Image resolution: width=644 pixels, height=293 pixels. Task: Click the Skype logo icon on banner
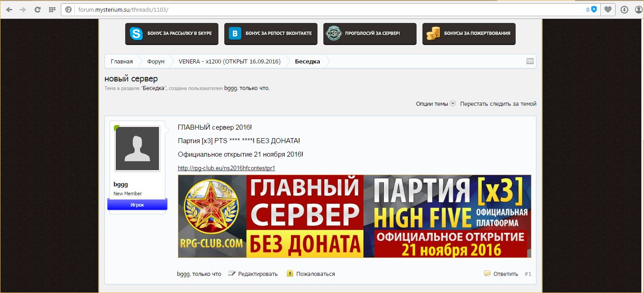pyautogui.click(x=136, y=34)
